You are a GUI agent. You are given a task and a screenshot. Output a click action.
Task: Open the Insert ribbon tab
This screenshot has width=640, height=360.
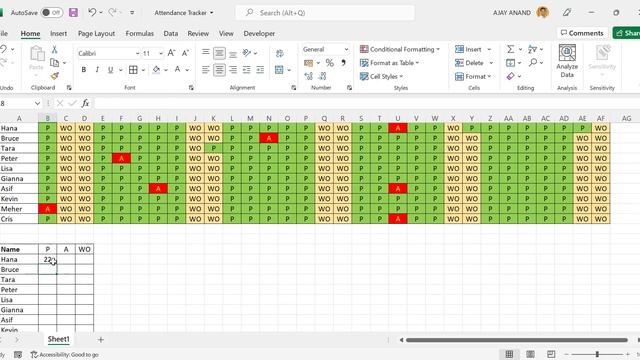[58, 33]
